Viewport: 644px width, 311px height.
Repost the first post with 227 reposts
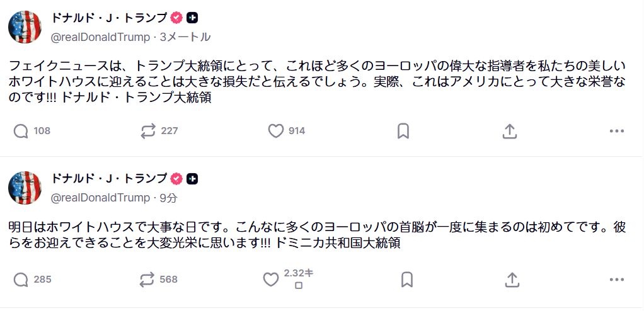point(149,131)
